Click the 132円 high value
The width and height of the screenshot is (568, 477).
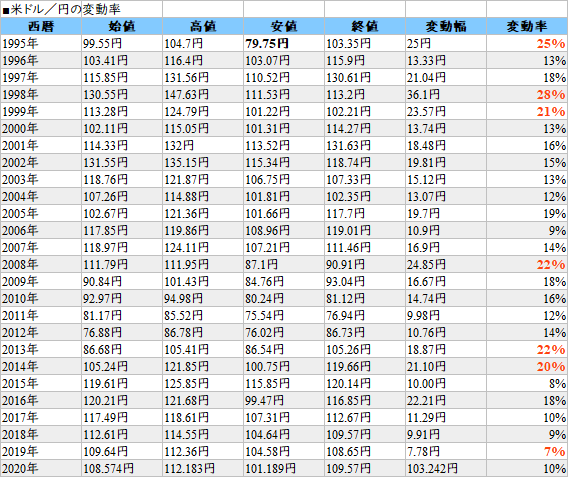point(179,146)
